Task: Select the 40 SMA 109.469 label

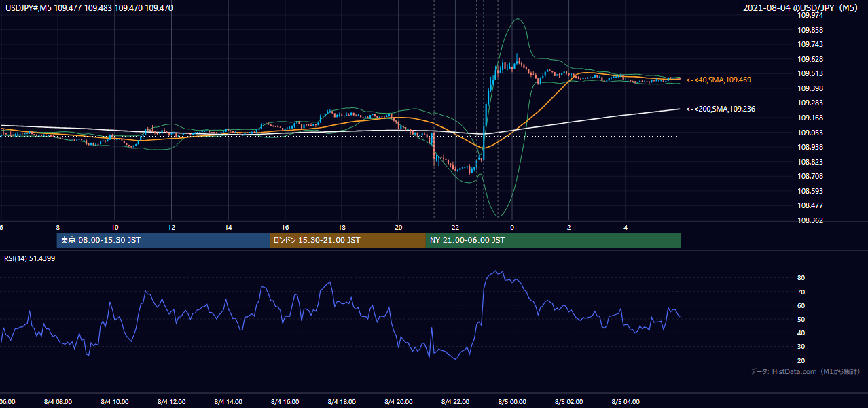Action: (719, 80)
